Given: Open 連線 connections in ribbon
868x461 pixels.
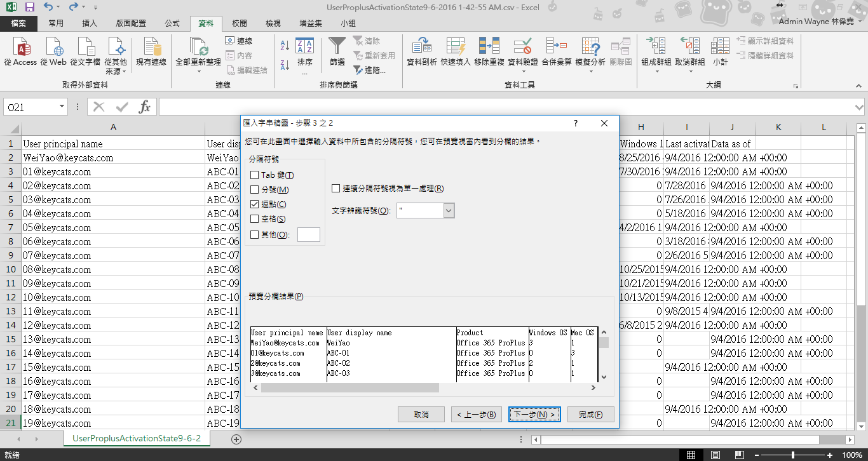Looking at the screenshot, I should click(x=239, y=41).
